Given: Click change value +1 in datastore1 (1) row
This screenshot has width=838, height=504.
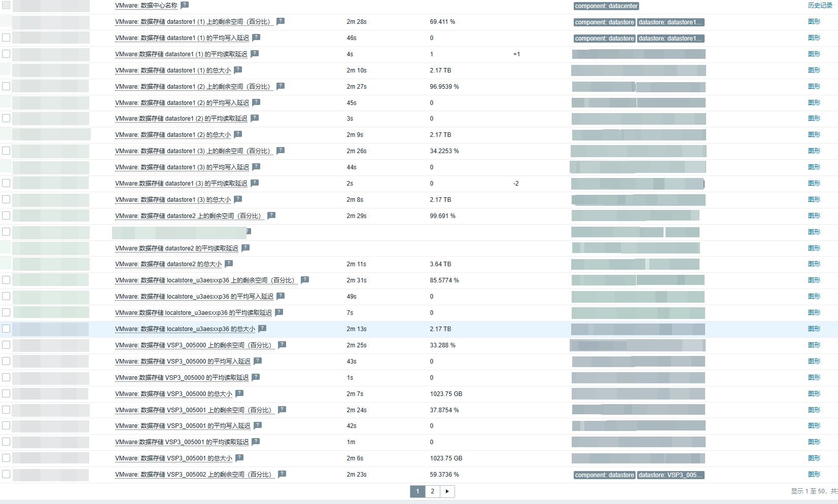Looking at the screenshot, I should 516,54.
